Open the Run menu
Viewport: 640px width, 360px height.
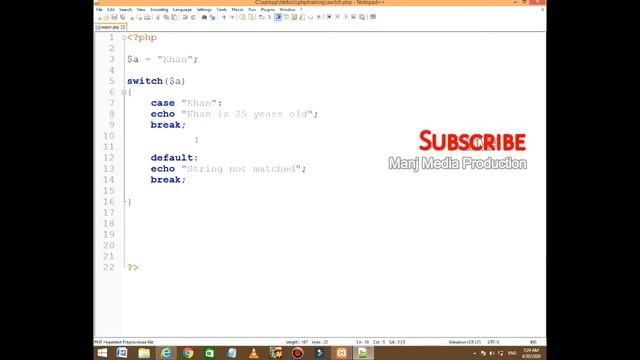[252, 9]
